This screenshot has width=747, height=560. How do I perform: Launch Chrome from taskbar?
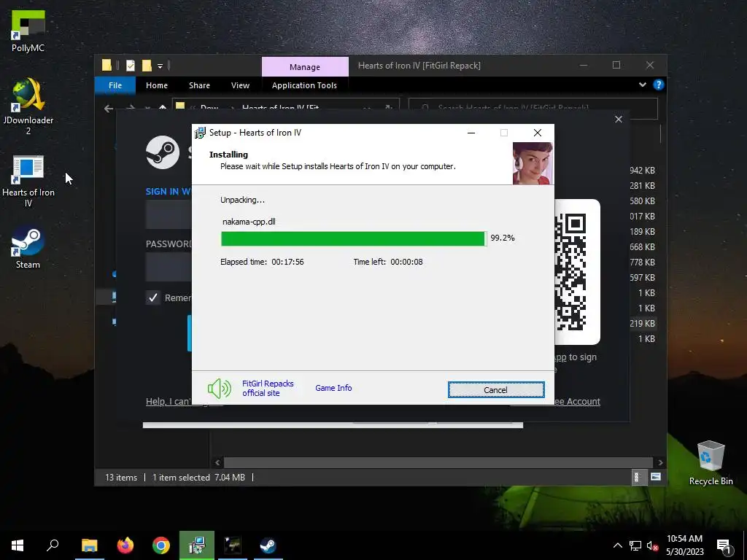click(161, 545)
